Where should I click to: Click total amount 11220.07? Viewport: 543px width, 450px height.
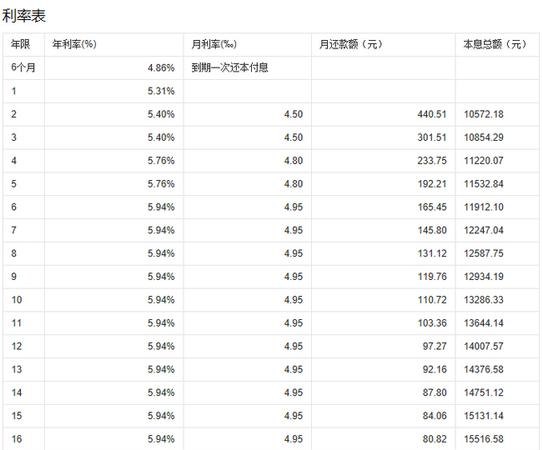[484, 161]
